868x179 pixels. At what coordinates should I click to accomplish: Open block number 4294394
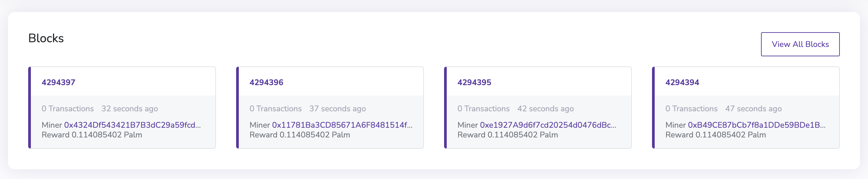[x=682, y=82]
